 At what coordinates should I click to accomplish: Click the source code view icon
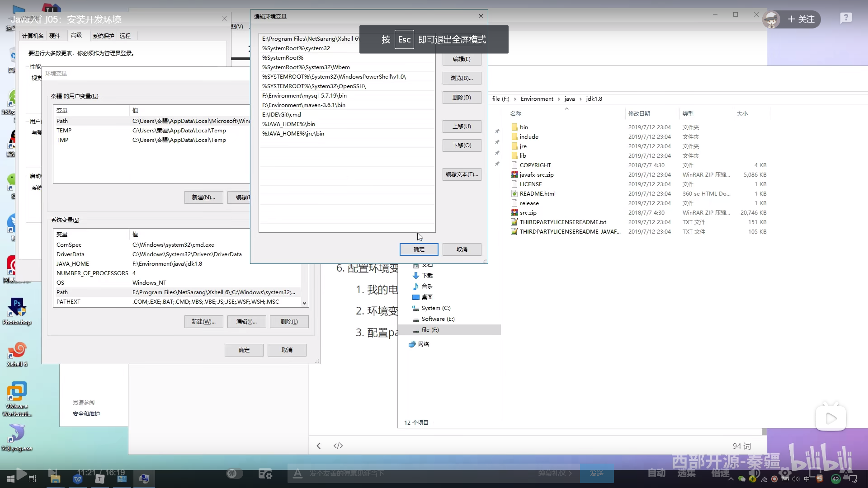[x=338, y=446]
